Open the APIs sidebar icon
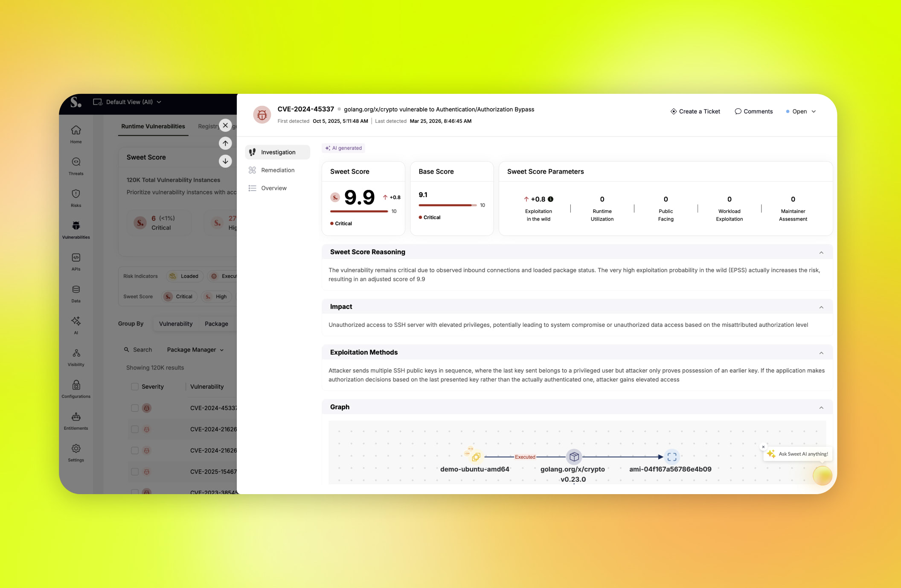Image resolution: width=901 pixels, height=588 pixels. [x=76, y=258]
